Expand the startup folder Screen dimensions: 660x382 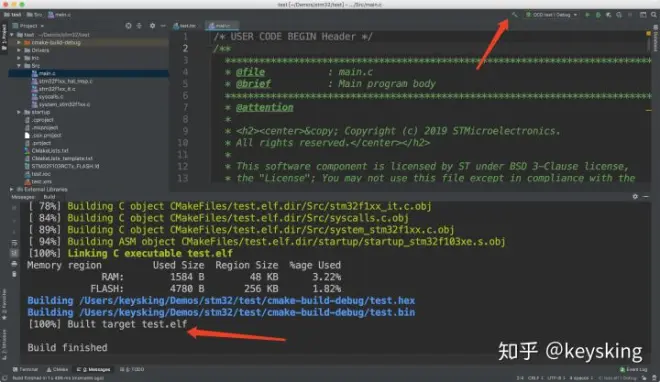[x=19, y=112]
